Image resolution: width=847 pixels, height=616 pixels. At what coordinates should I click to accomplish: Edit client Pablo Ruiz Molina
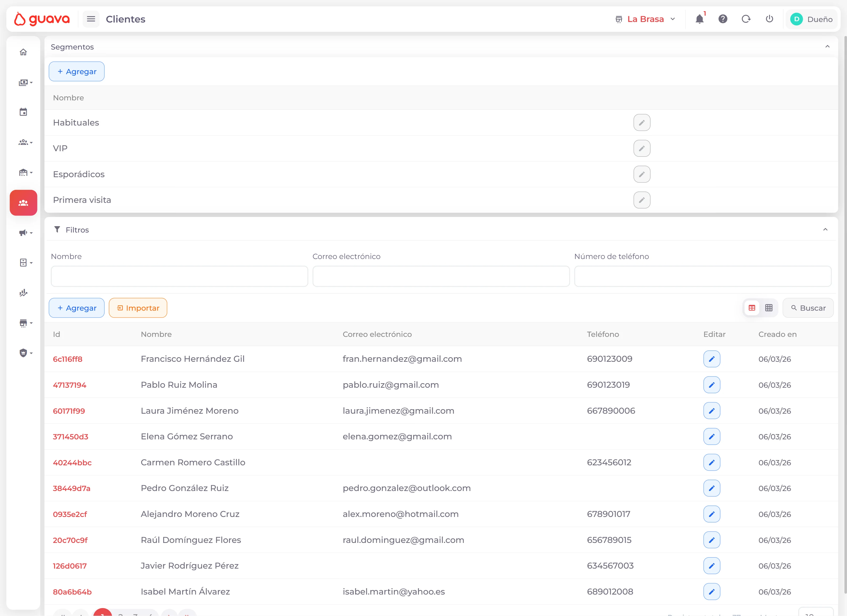tap(711, 385)
